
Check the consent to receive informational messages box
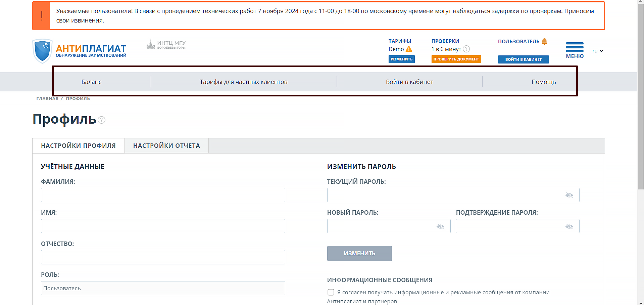[x=331, y=292]
